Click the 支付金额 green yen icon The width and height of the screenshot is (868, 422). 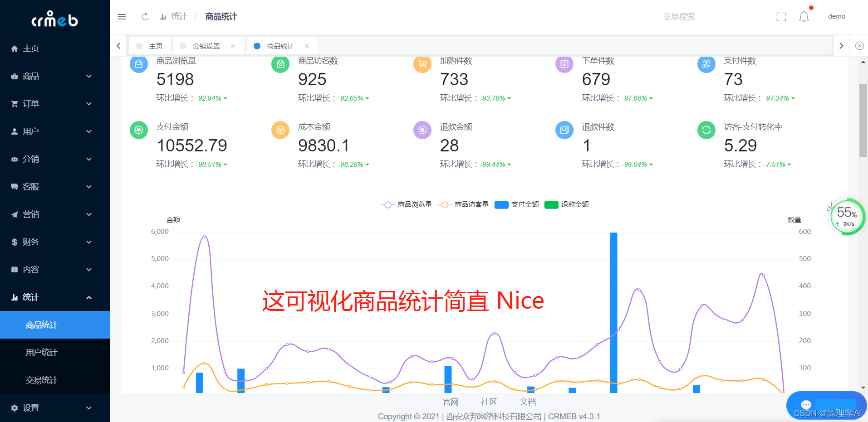click(139, 130)
